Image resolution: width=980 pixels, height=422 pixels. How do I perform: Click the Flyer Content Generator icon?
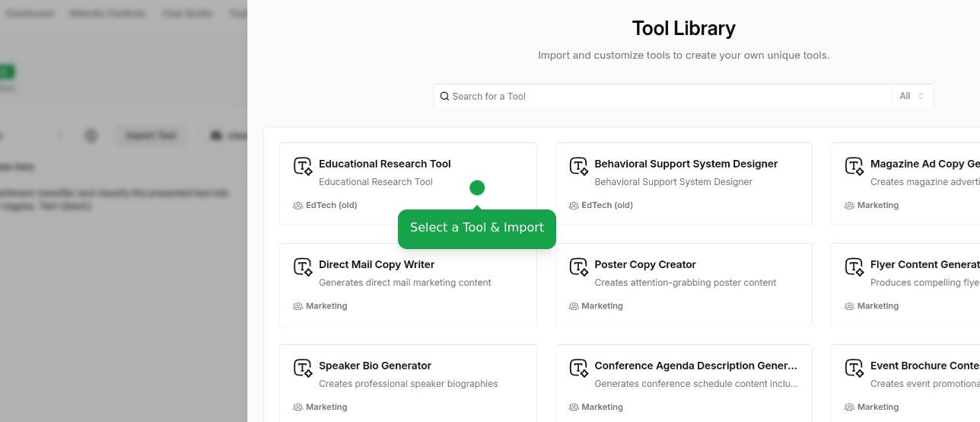[854, 267]
